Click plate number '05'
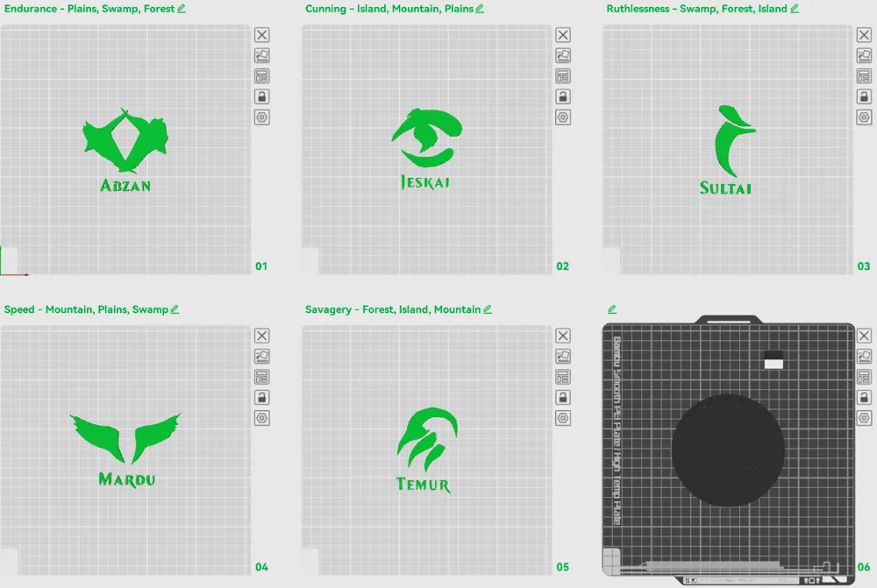 [563, 567]
